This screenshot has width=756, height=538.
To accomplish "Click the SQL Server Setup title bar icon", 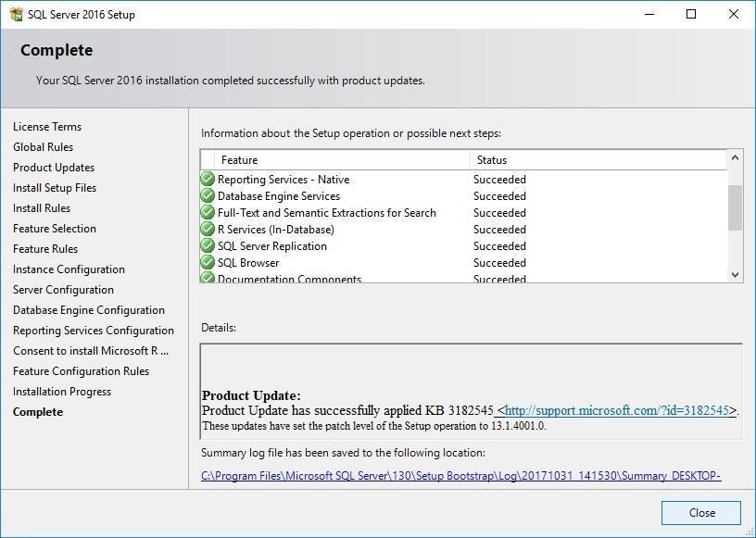I will (14, 14).
